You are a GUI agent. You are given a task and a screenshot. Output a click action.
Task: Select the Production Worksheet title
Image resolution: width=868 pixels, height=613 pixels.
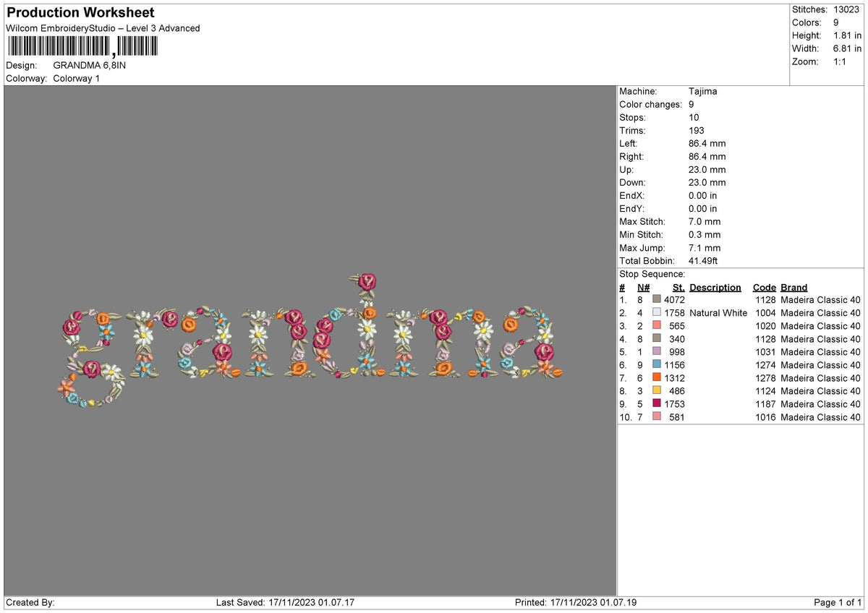80,13
